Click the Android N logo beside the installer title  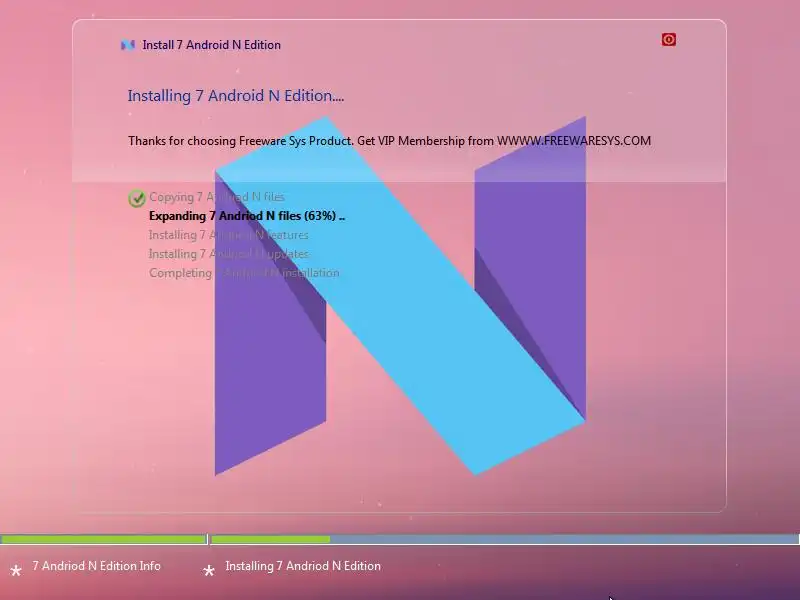click(x=128, y=45)
